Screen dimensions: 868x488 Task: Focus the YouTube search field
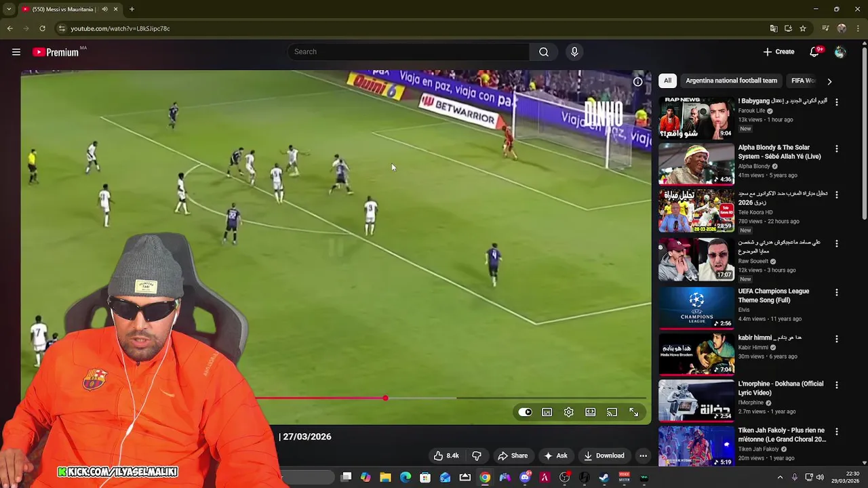click(409, 52)
